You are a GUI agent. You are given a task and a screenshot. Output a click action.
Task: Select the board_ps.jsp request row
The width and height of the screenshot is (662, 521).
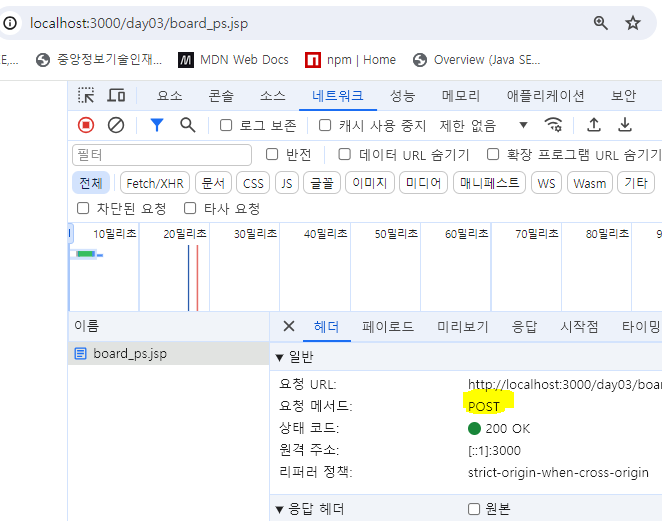(168, 353)
